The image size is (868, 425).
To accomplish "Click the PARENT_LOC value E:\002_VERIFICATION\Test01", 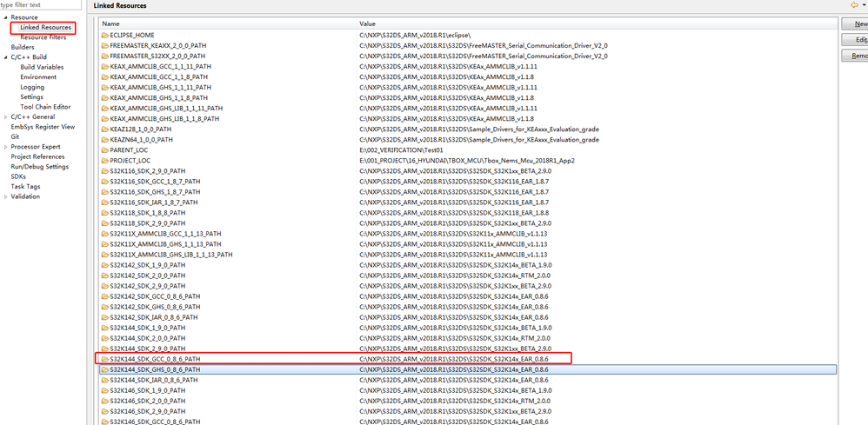I will tap(401, 150).
